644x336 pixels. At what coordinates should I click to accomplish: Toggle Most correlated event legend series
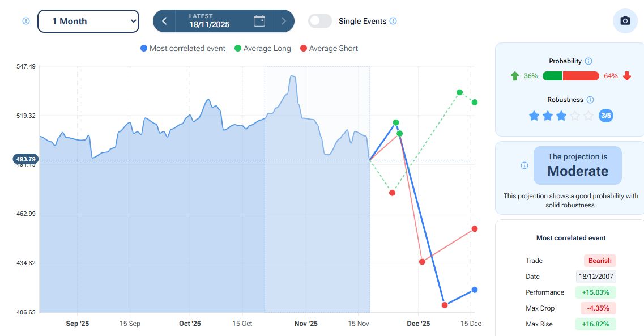click(183, 48)
